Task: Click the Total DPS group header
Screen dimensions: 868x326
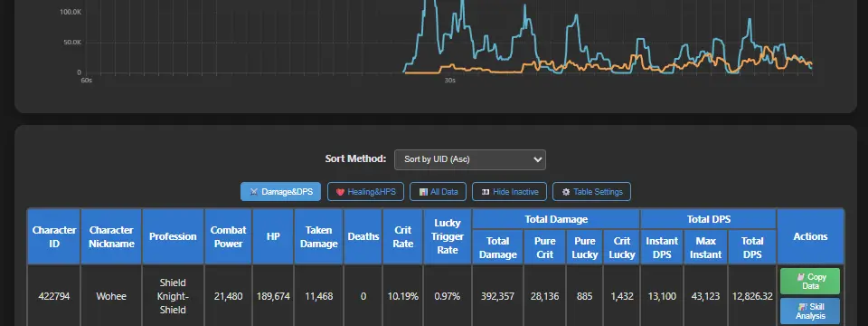Action: click(708, 219)
